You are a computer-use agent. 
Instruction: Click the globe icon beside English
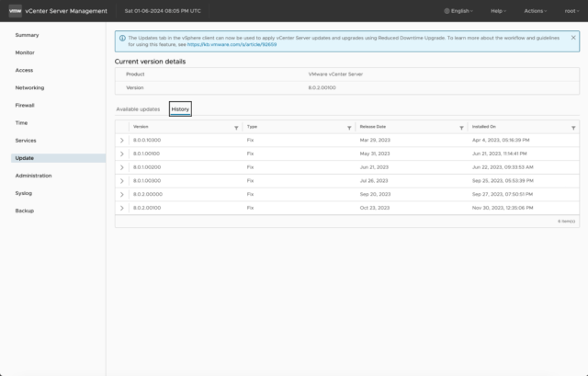point(447,11)
